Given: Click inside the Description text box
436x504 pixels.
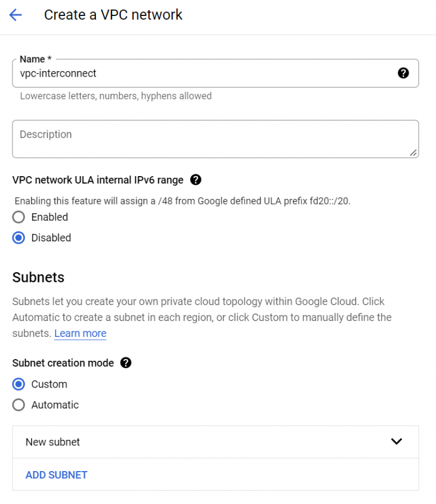Looking at the screenshot, I should (x=216, y=136).
